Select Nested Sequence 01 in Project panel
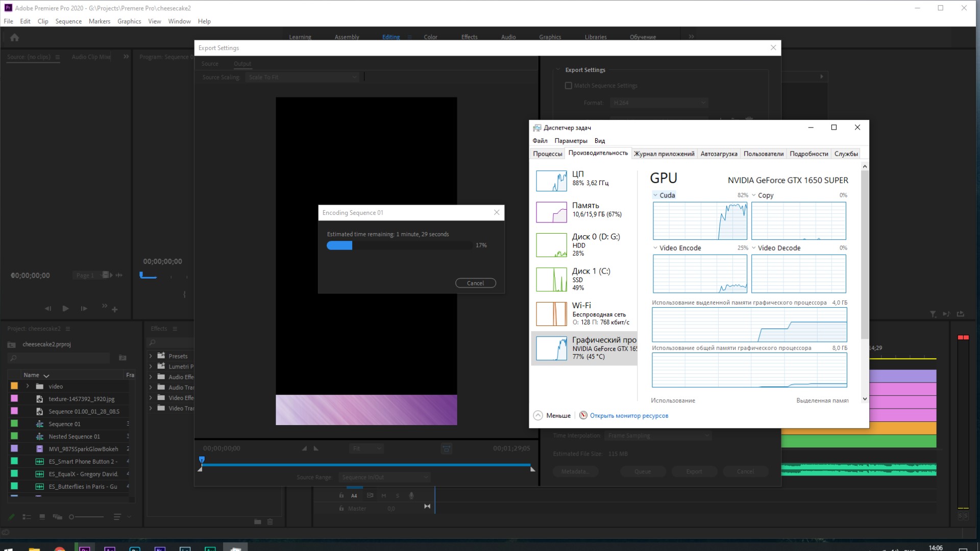The width and height of the screenshot is (980, 551). click(75, 436)
